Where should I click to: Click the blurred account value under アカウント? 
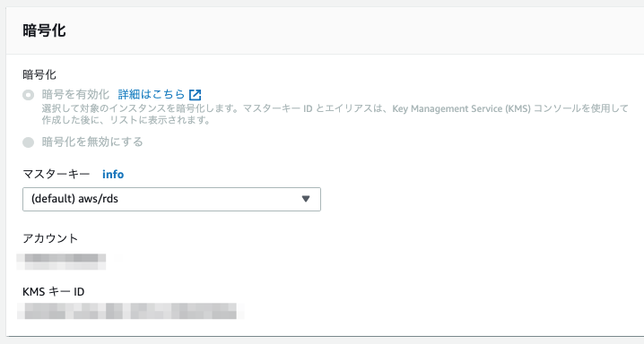[61, 262]
